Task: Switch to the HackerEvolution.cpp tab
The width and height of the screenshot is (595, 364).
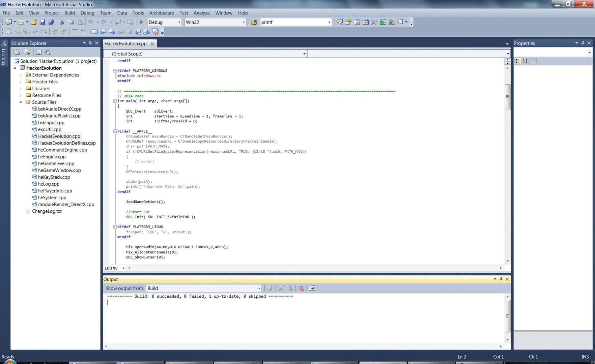Action: click(x=125, y=43)
